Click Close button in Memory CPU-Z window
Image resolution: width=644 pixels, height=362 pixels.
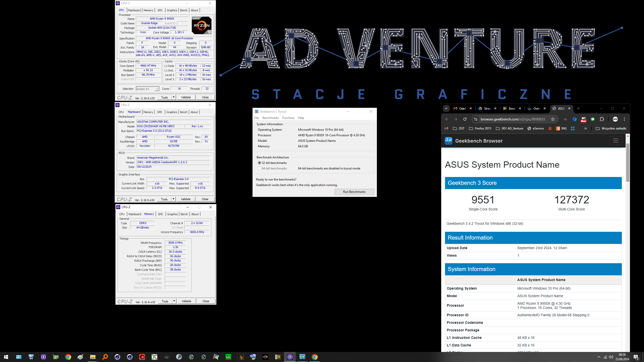206,301
